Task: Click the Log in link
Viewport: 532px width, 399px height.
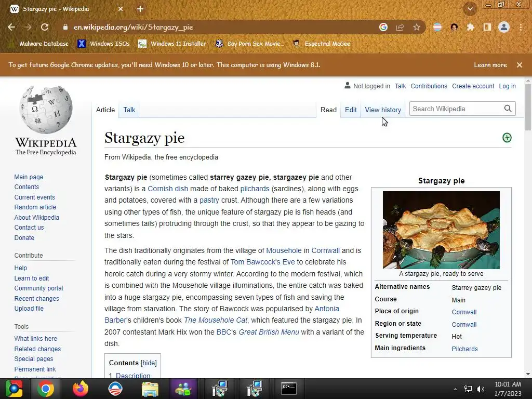Action: click(507, 86)
